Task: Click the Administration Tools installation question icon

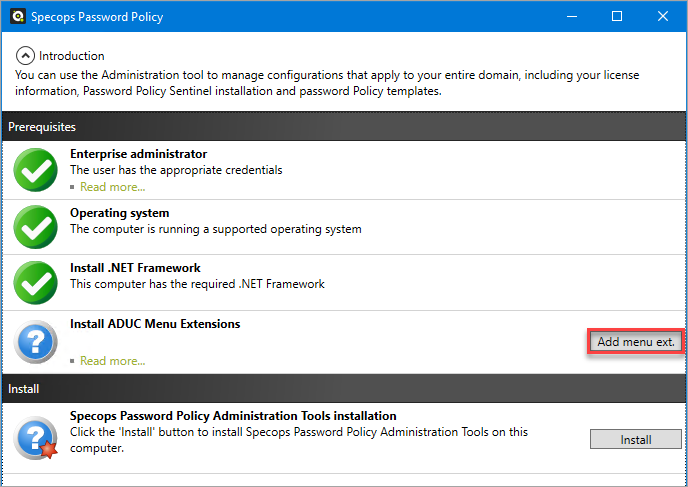Action: coord(36,437)
